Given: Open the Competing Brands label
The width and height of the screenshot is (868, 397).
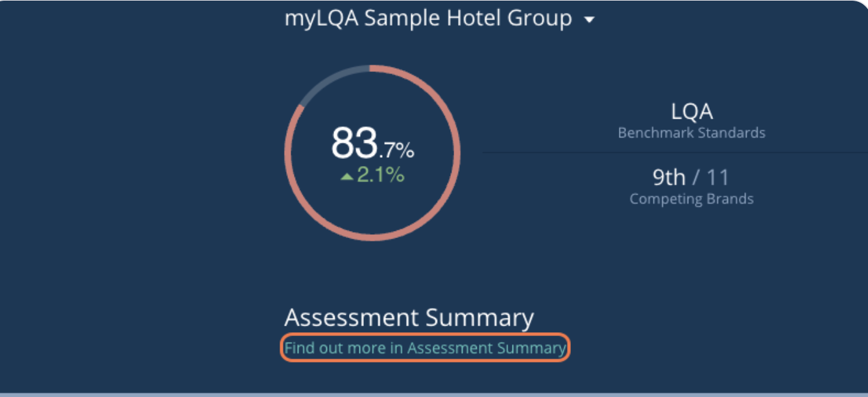Looking at the screenshot, I should (x=692, y=198).
